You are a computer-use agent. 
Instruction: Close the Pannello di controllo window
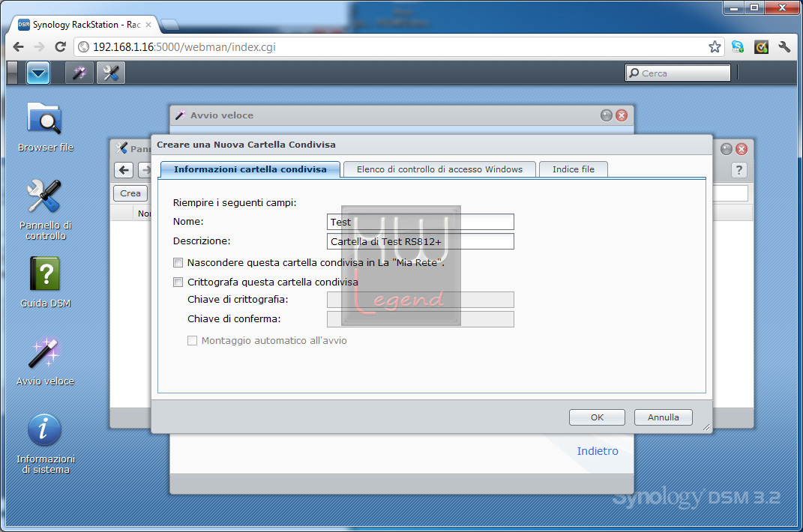pos(742,149)
